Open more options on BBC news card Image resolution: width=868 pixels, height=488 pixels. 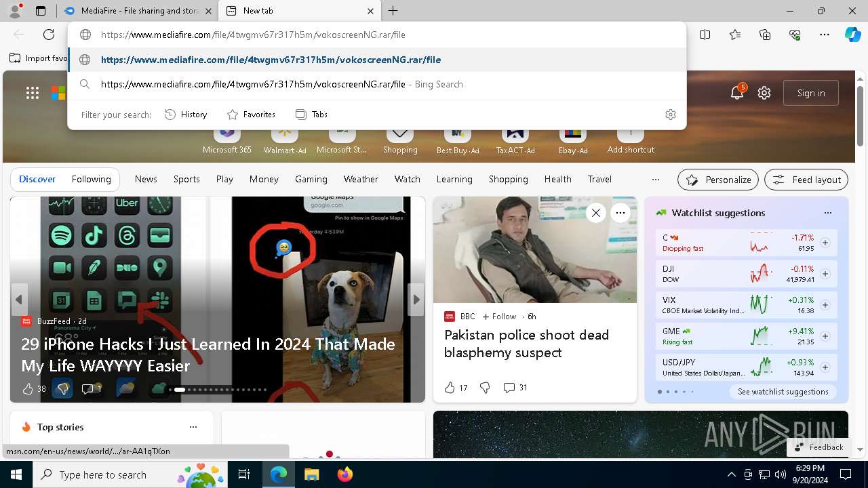pos(620,213)
